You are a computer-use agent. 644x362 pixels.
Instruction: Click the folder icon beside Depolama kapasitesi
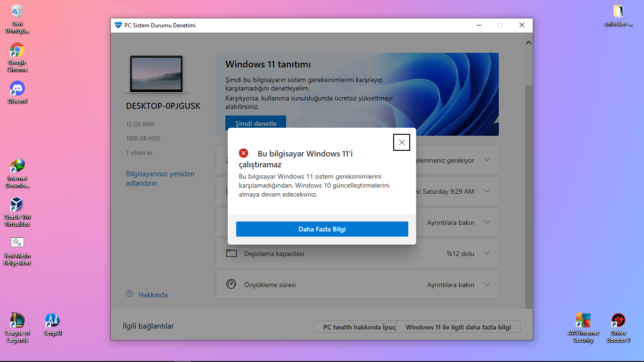tap(231, 254)
